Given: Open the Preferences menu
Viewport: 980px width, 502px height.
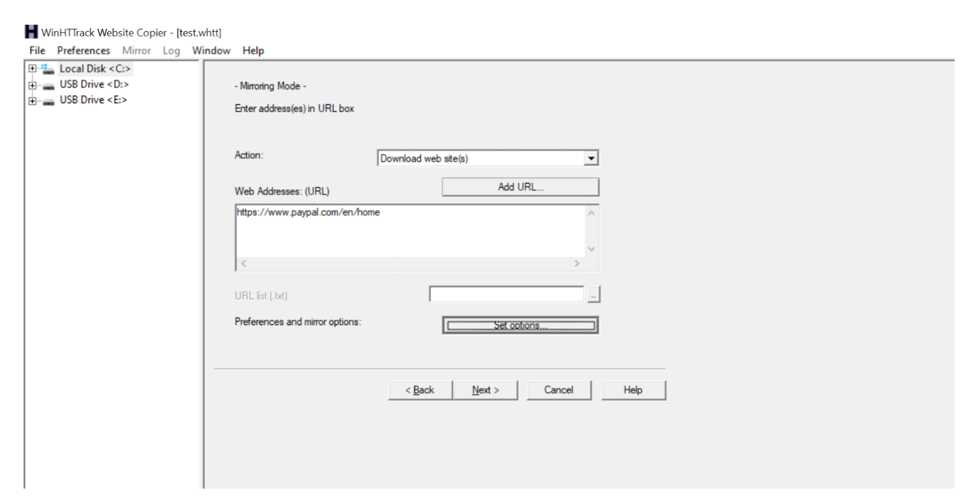Looking at the screenshot, I should click(83, 50).
